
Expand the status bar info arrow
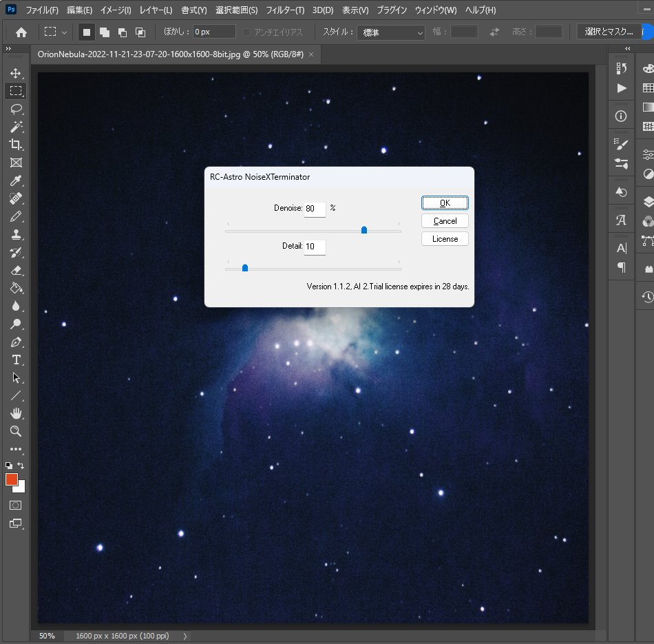[x=184, y=636]
